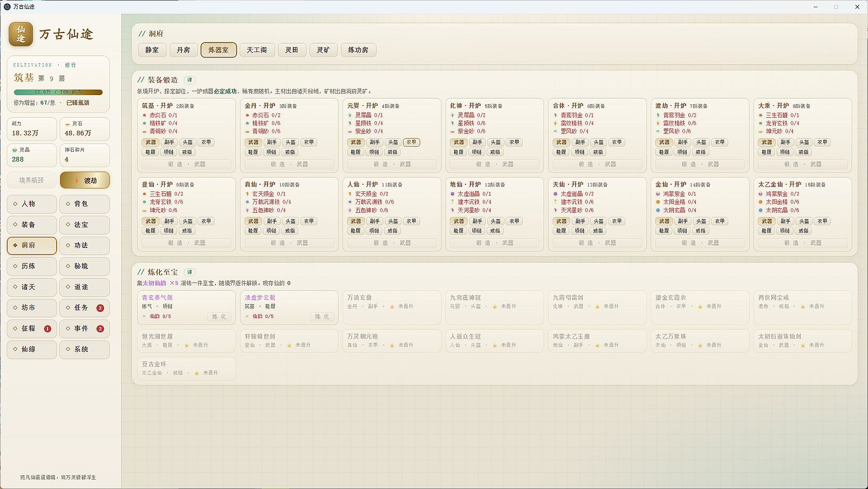The image size is (868, 489).
Task: Click the 青鸾羽金 icon in 合体·开炉 card
Action: 555,115
